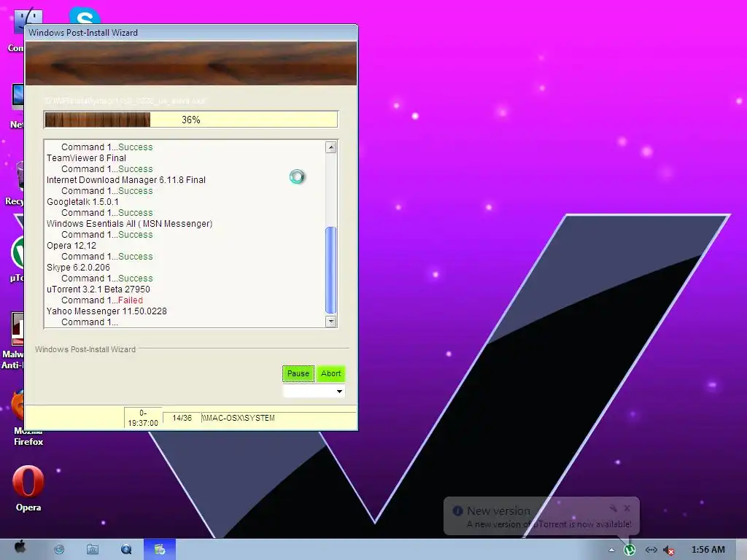Select Internet Download Manager 6.11.8 Final entry
Image resolution: width=747 pixels, height=560 pixels.
pyautogui.click(x=126, y=180)
